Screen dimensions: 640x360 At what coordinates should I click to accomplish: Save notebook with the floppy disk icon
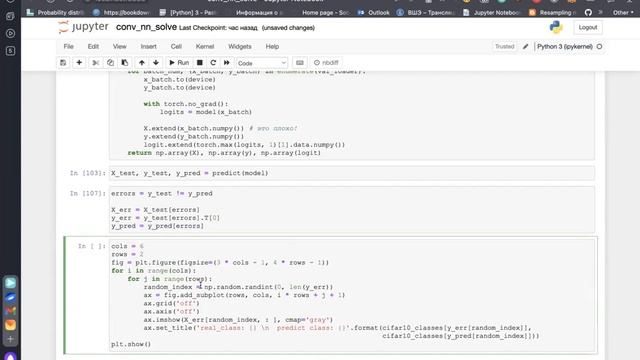pyautogui.click(x=63, y=63)
